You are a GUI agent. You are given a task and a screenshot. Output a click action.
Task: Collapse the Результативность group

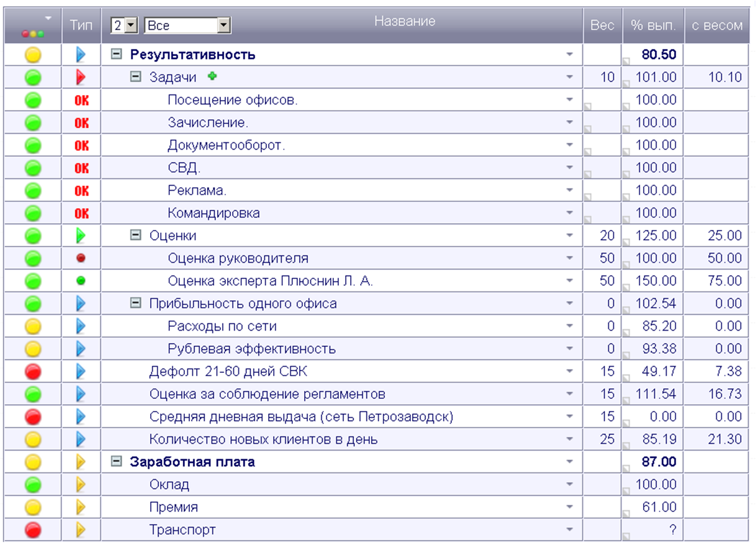coord(116,54)
